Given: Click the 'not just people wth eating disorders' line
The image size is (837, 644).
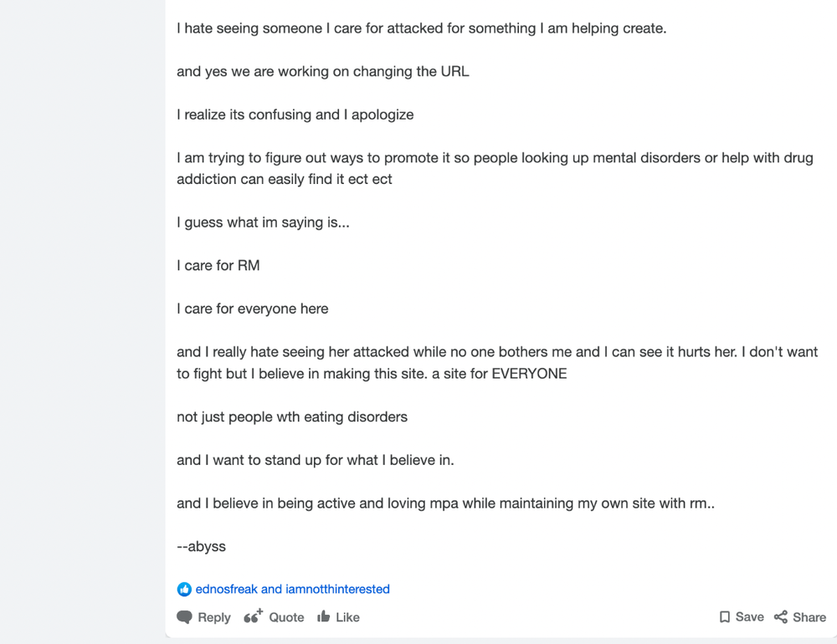Looking at the screenshot, I should click(292, 417).
